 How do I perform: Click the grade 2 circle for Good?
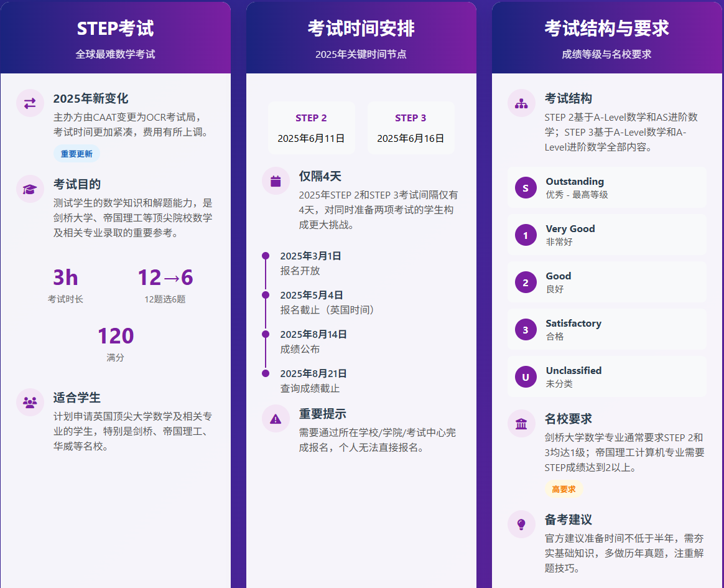[526, 282]
